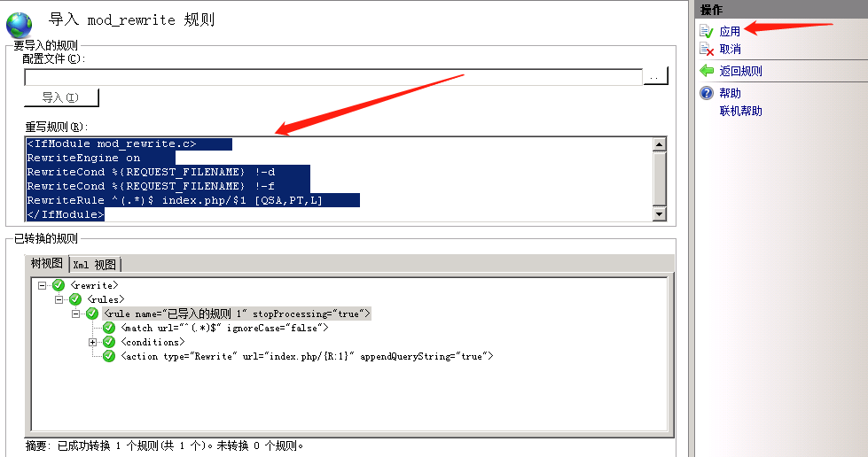The image size is (868, 457).
Task: Switch to the Xml 视图 tab
Action: [95, 265]
